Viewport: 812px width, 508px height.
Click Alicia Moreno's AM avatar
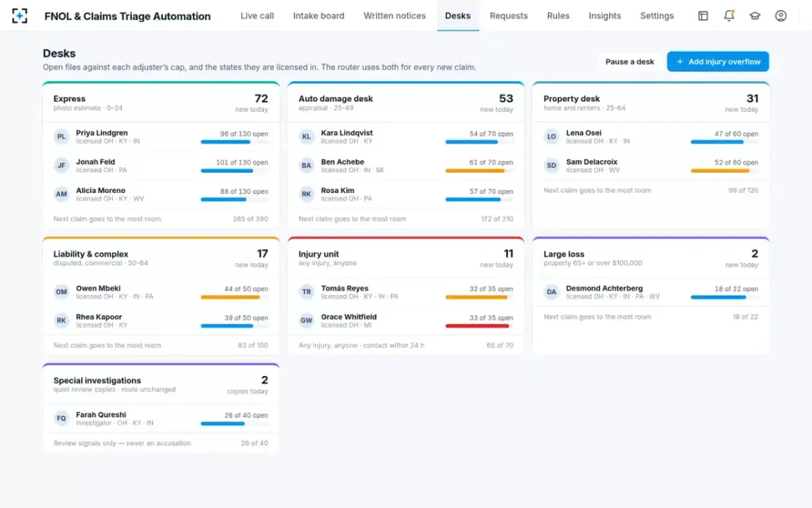tap(62, 194)
